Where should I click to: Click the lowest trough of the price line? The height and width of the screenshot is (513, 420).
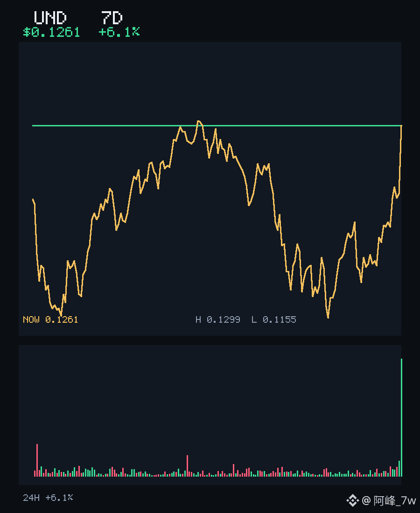coord(328,317)
